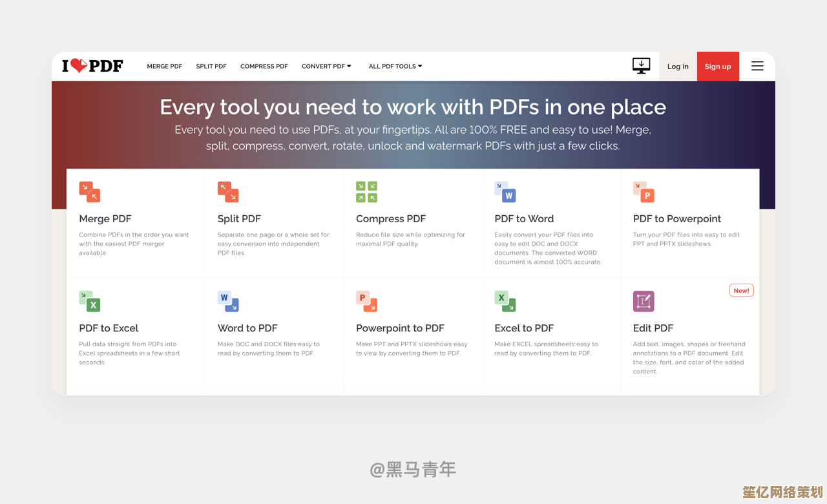Select COMPRESS PDF in the top menu
This screenshot has height=504, width=827.
264,66
